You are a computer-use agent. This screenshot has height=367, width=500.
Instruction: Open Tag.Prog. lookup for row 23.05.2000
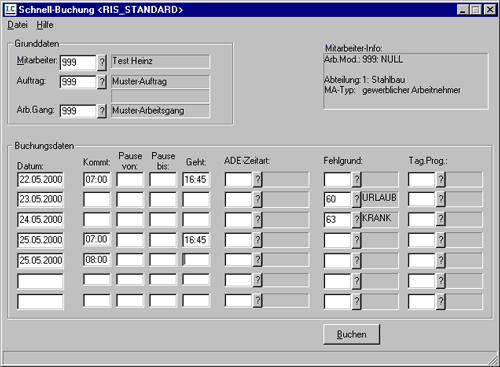[x=441, y=200]
